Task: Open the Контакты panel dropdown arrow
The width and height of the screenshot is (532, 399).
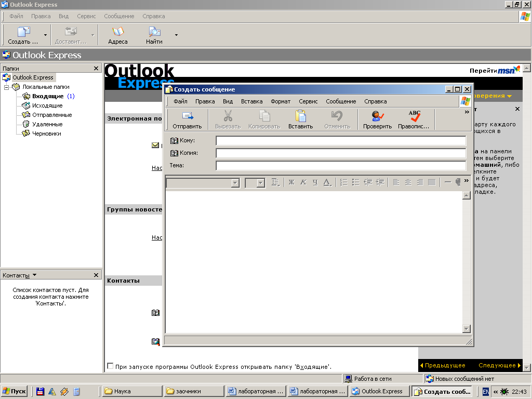Action: (35, 275)
